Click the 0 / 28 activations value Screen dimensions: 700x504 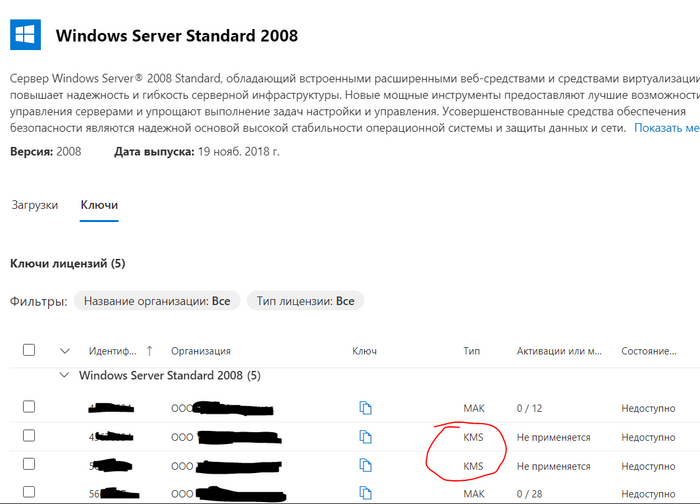coord(529,494)
